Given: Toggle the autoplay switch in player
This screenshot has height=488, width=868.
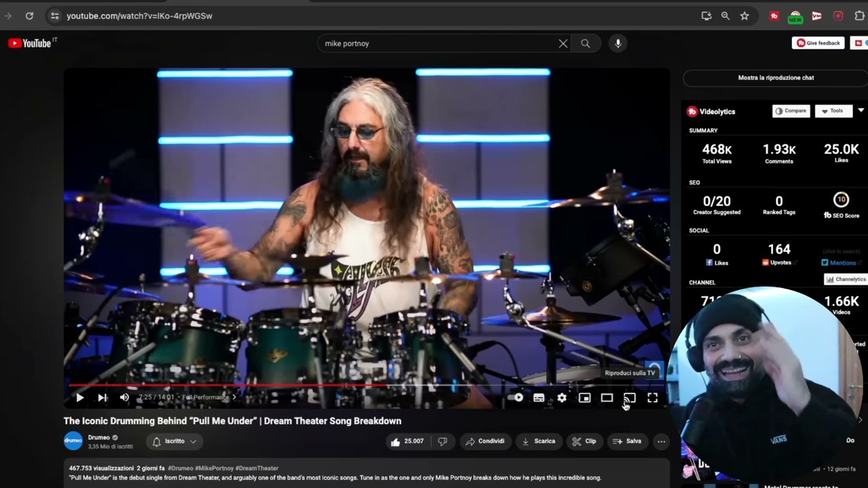Looking at the screenshot, I should [x=517, y=398].
